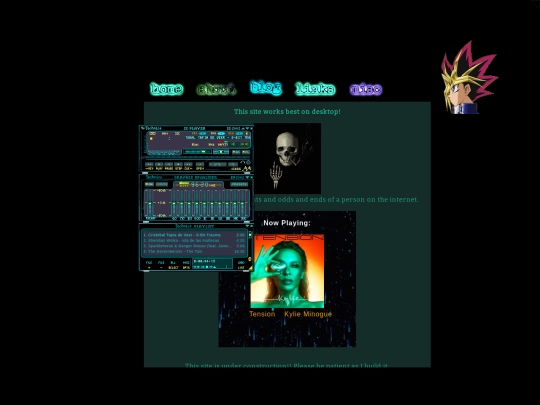Click the 60 Hz equalizer band slider
The image size is (540, 405).
click(x=174, y=203)
